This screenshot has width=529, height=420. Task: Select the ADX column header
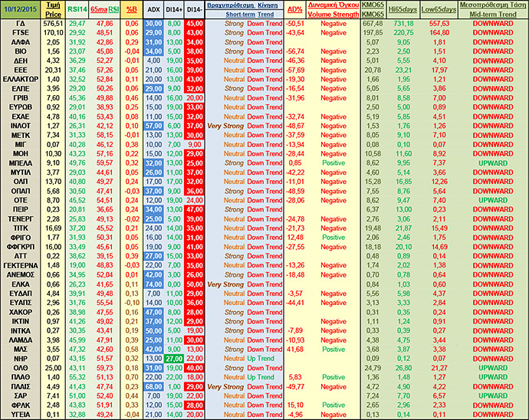click(153, 10)
